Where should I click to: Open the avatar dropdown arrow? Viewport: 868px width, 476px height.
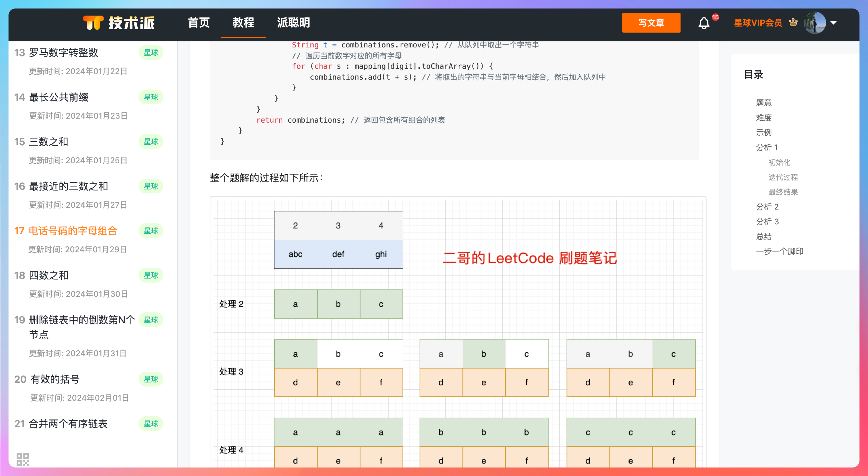click(x=833, y=23)
